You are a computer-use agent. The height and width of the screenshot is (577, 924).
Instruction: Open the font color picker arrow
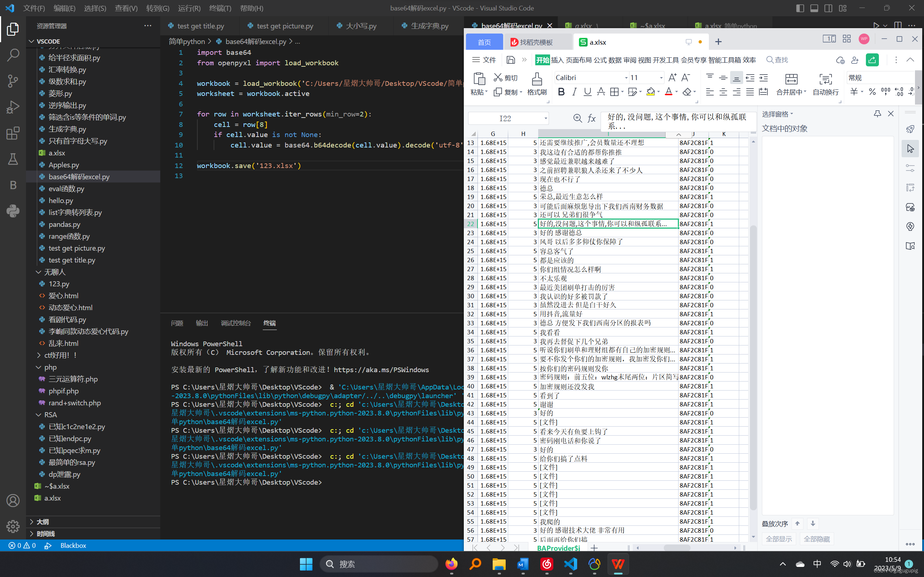point(677,92)
